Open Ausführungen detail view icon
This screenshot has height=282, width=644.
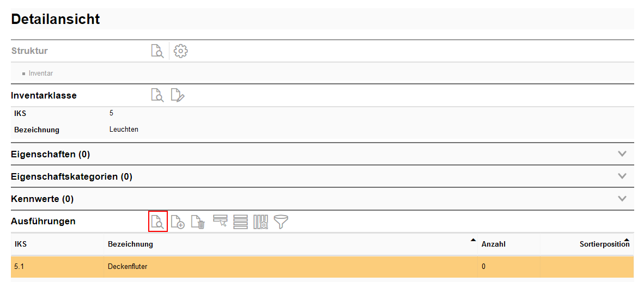pyautogui.click(x=157, y=222)
